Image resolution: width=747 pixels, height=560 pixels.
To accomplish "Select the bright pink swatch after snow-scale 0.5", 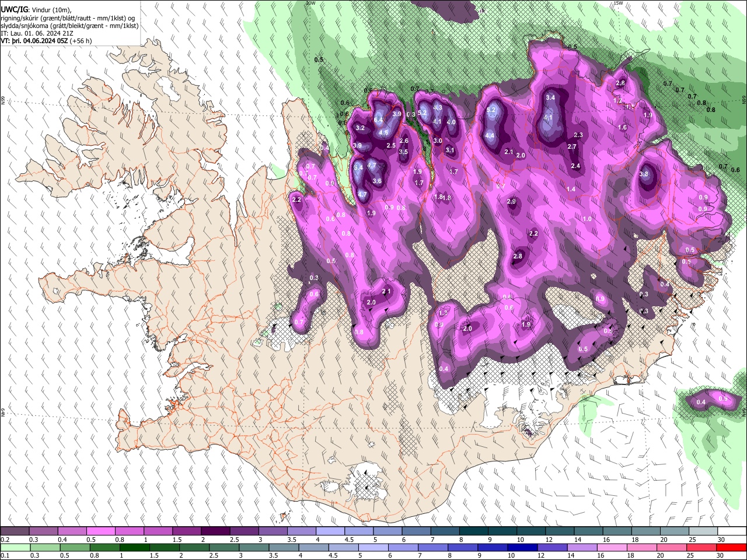I will coord(101,531).
